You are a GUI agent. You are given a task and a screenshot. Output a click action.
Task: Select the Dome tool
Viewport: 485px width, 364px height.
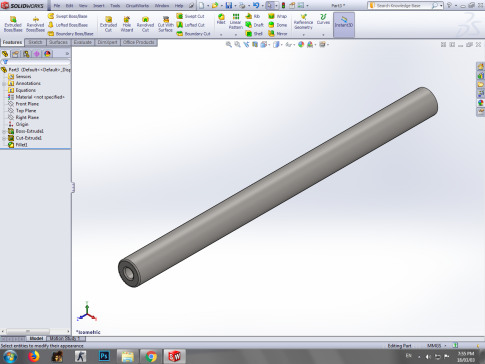point(277,25)
